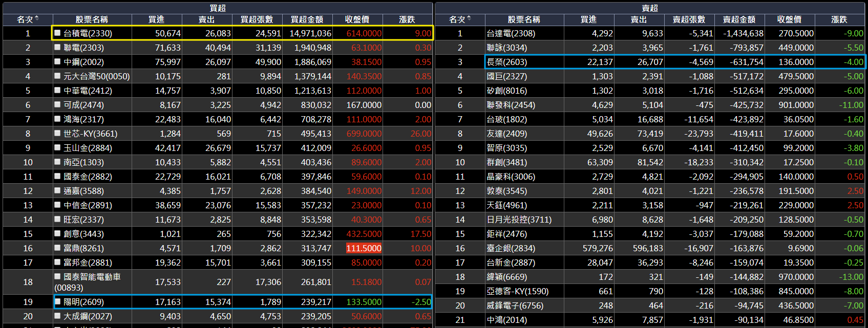
Task: Open stock 富邦金(2881)
Action: coord(88,263)
